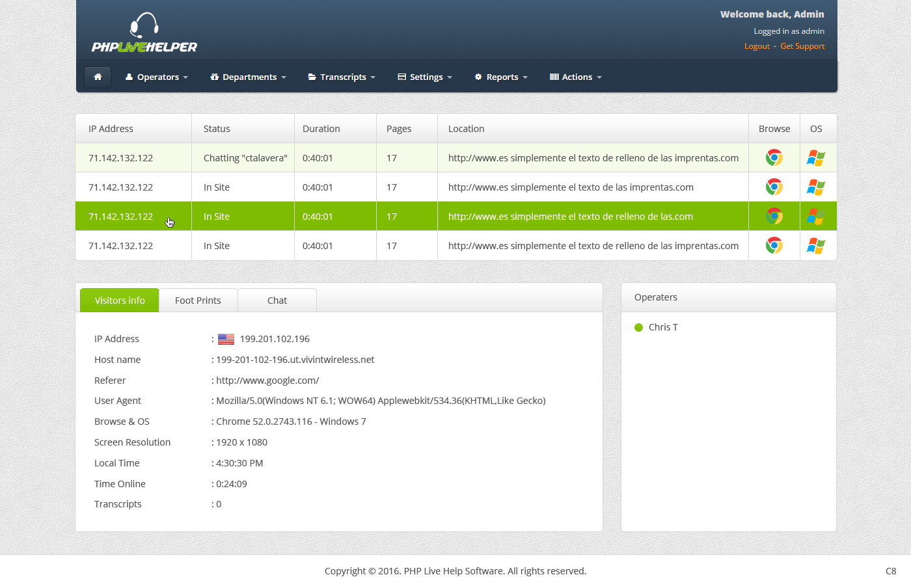The width and height of the screenshot is (911, 588).
Task: Click the list icon on the Settings menu
Action: pos(401,77)
